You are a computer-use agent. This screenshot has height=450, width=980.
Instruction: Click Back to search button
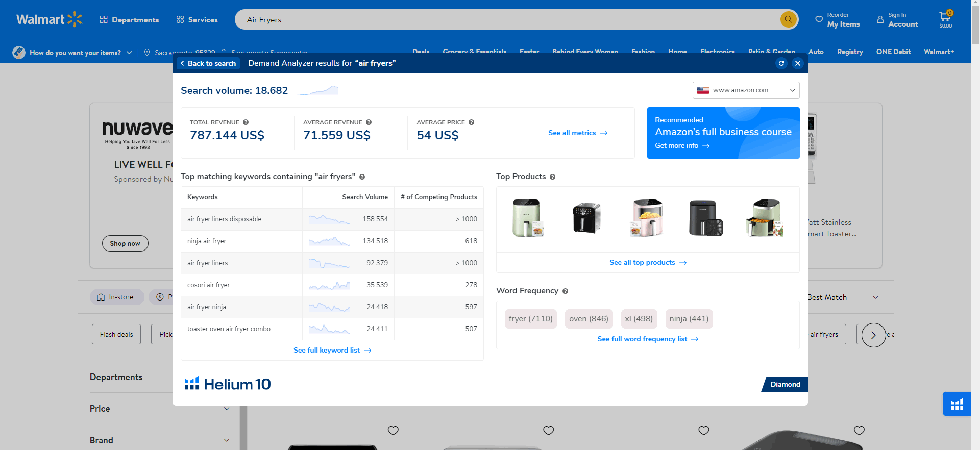pyautogui.click(x=208, y=63)
